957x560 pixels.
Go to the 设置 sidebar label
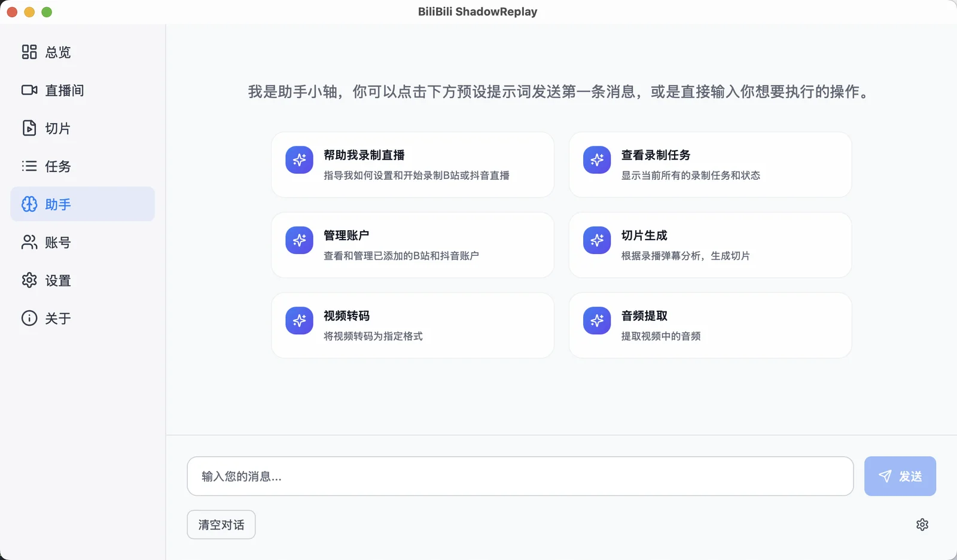click(x=58, y=280)
